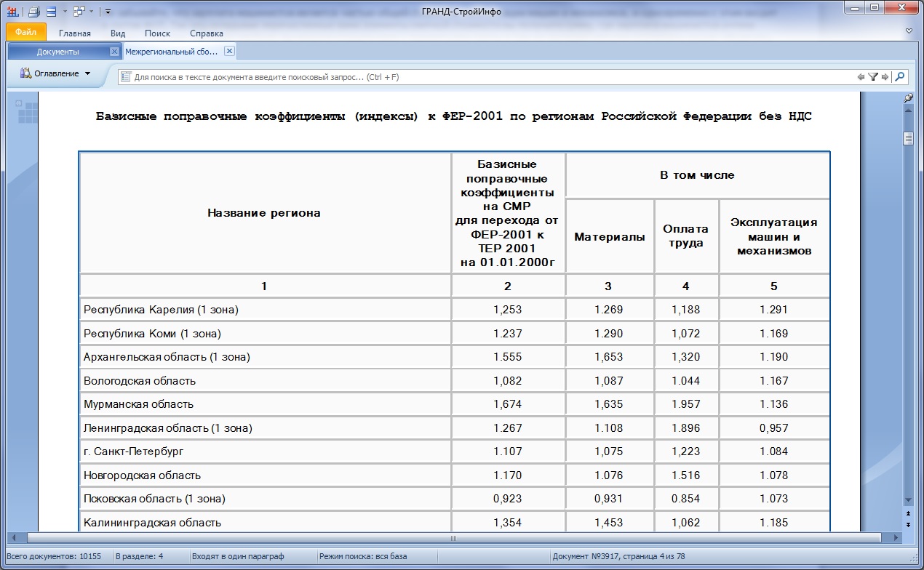
Task: Click the GRAND-StroyInfo application icon in title bar
Action: [12, 12]
